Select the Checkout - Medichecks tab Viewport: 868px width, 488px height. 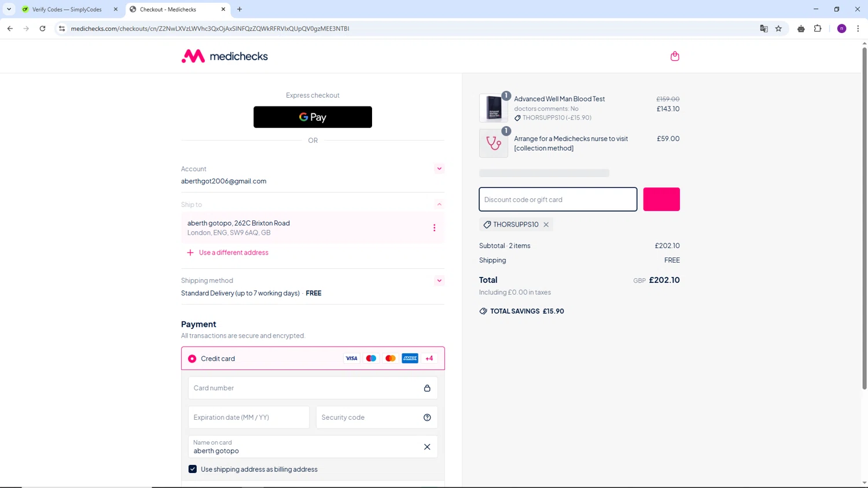[x=168, y=9]
